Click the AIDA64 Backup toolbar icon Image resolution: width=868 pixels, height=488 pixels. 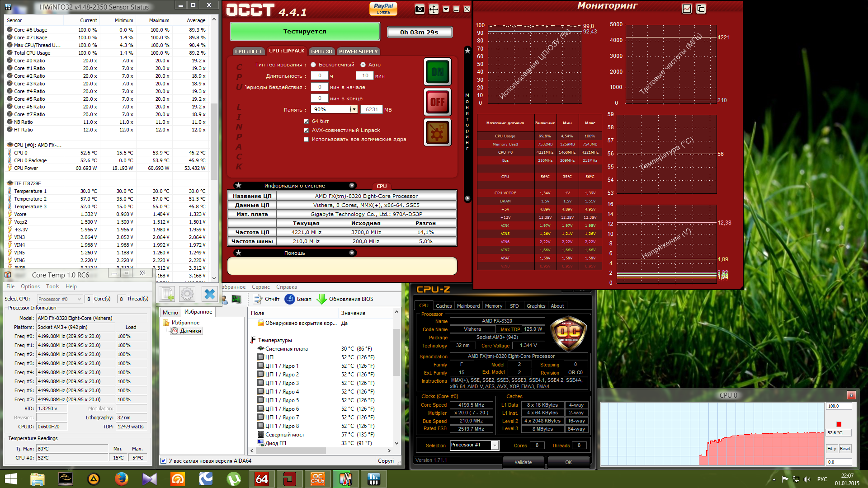click(290, 299)
